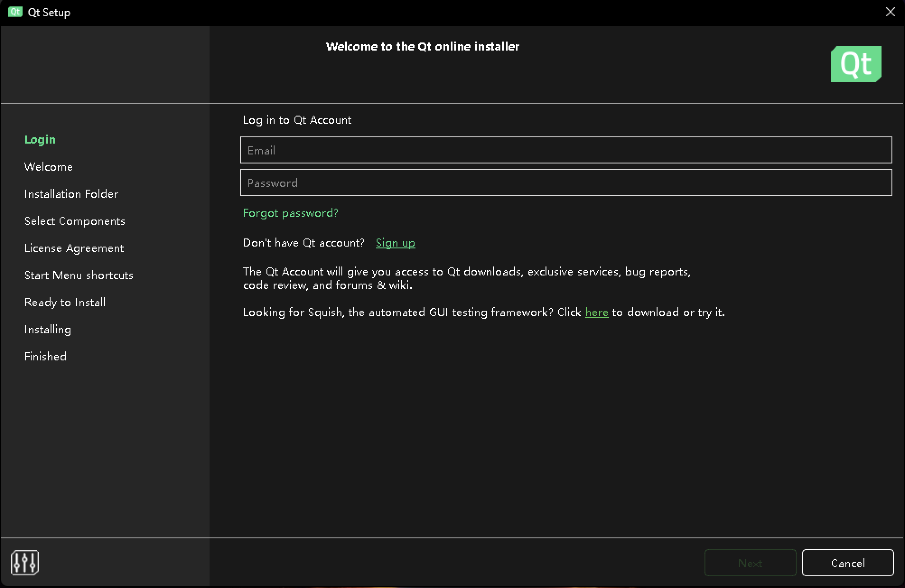This screenshot has width=905, height=588.
Task: Click inside the Password input field
Action: [x=566, y=182]
